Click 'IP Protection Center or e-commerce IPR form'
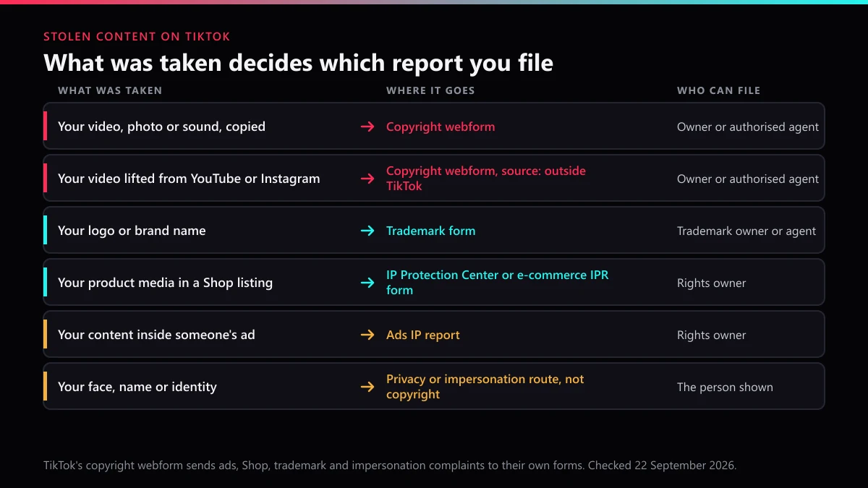 click(x=498, y=283)
